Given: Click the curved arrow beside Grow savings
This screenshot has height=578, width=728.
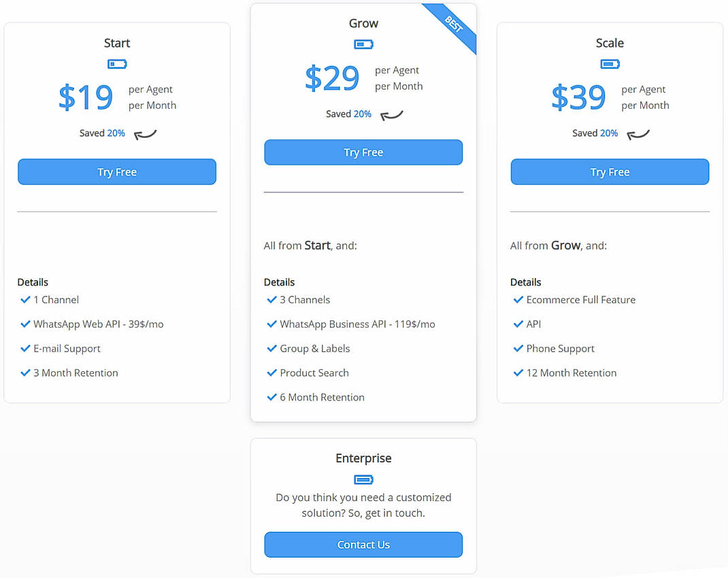Looking at the screenshot, I should pos(392,115).
